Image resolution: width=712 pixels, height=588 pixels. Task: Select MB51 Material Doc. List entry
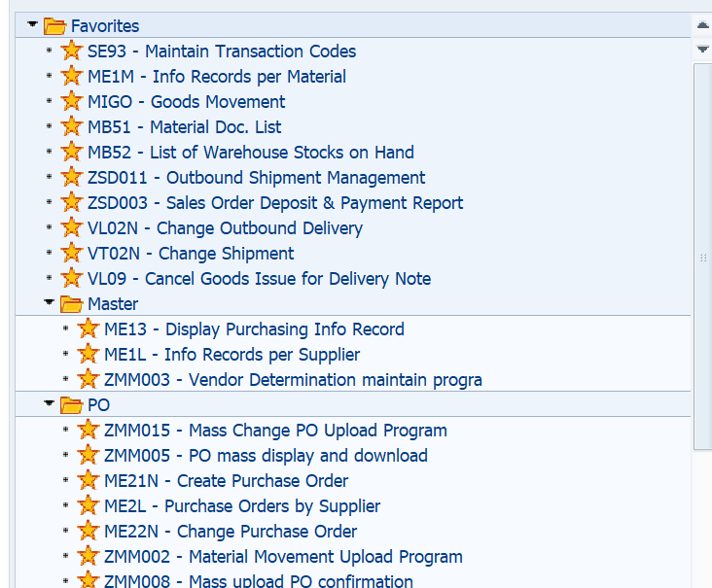click(x=184, y=127)
